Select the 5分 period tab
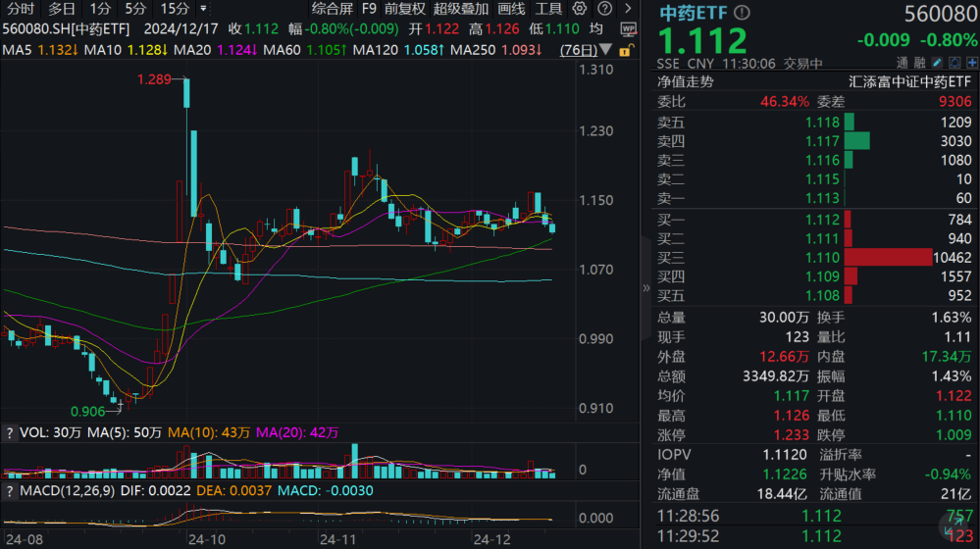The width and height of the screenshot is (980, 549). click(x=135, y=9)
